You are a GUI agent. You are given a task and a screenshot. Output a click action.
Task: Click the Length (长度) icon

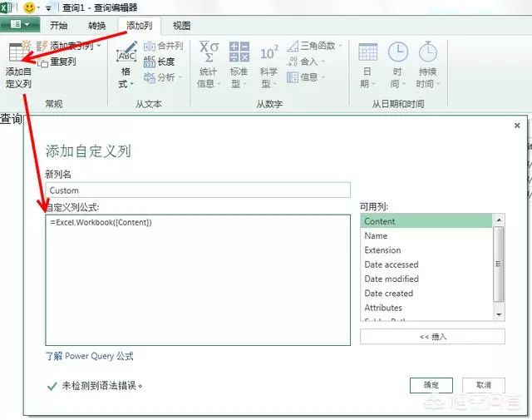click(x=150, y=62)
